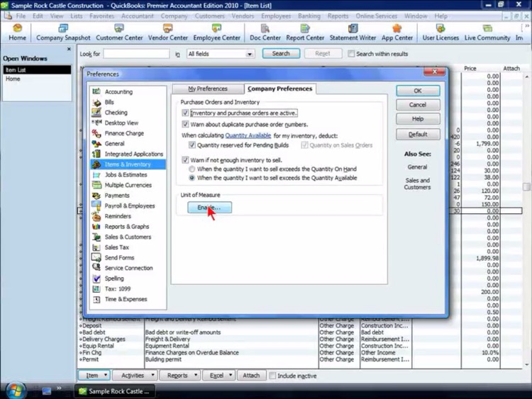The height and width of the screenshot is (399, 532).
Task: Open the Vendor Center icon
Action: point(168,33)
